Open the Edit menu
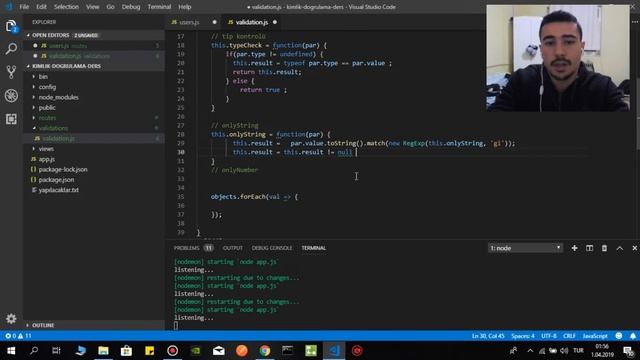 (x=41, y=7)
